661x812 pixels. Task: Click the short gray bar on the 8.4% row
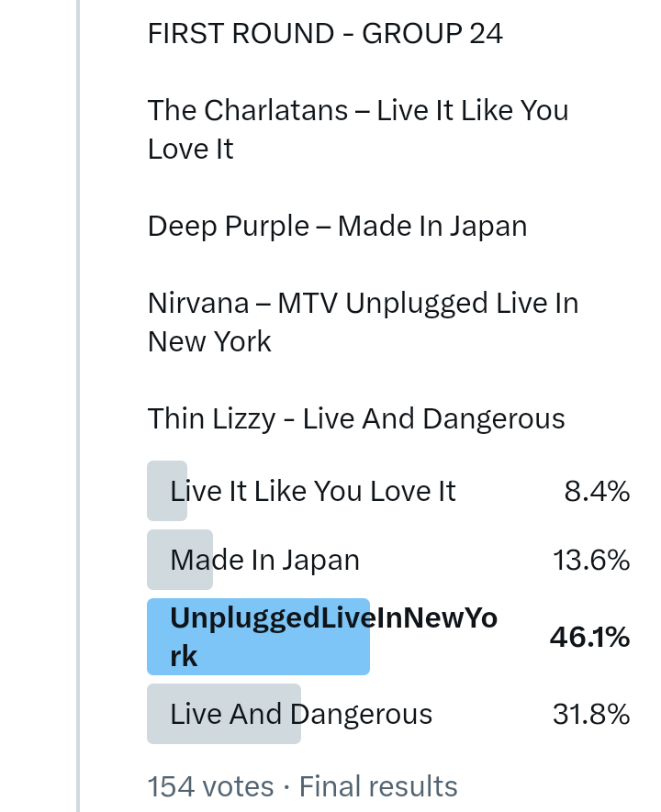157,491
